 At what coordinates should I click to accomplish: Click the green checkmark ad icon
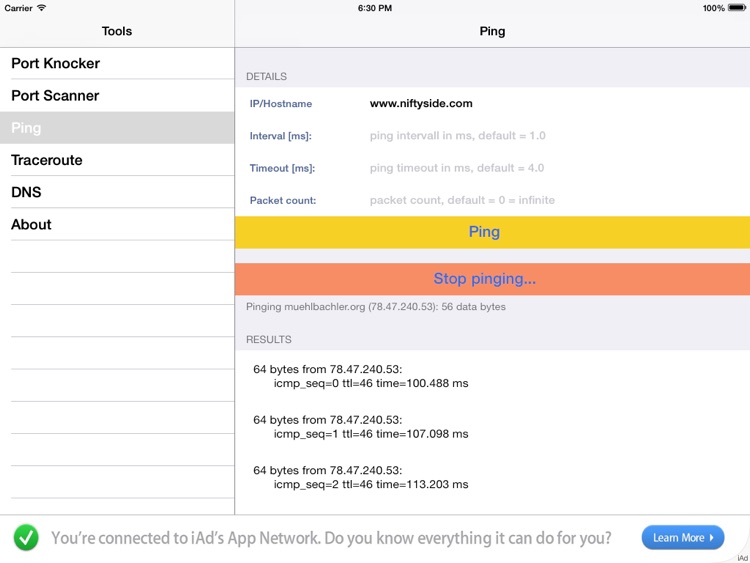(26, 538)
